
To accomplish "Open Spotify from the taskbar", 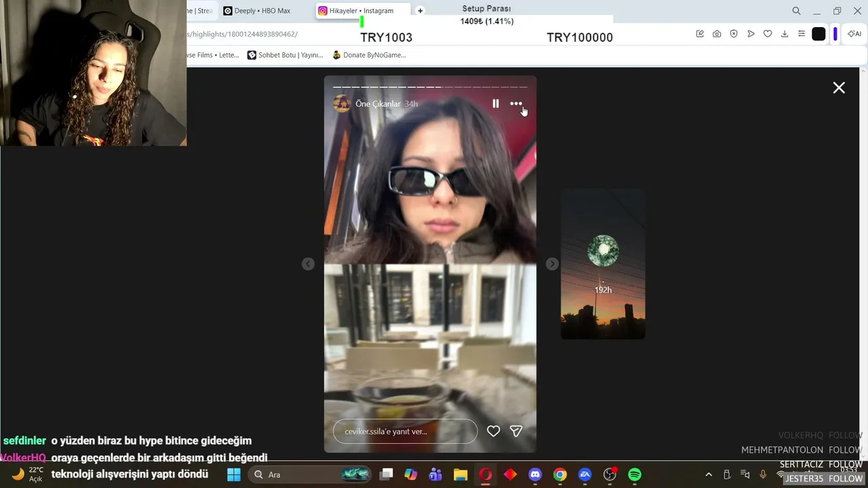I will click(x=635, y=474).
